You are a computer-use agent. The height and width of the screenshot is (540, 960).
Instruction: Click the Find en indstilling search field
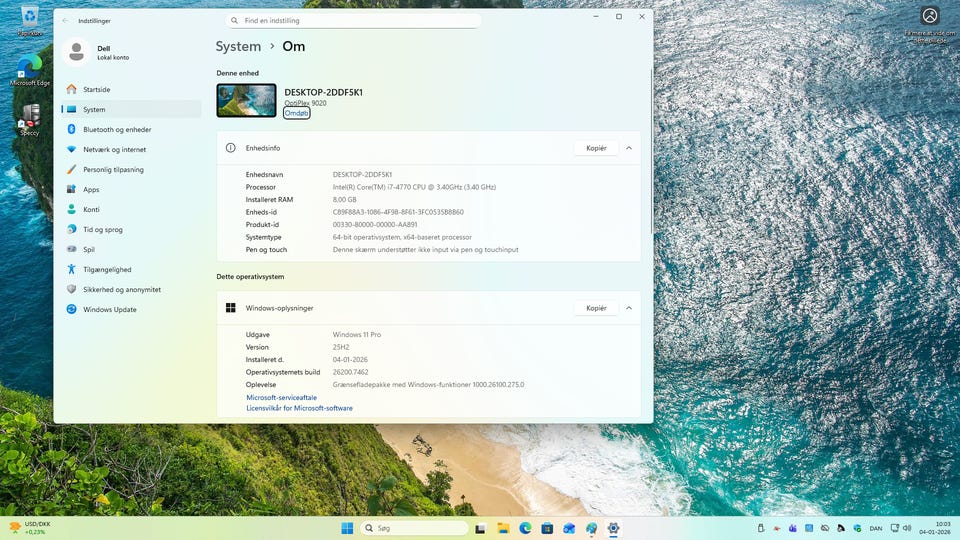click(353, 20)
